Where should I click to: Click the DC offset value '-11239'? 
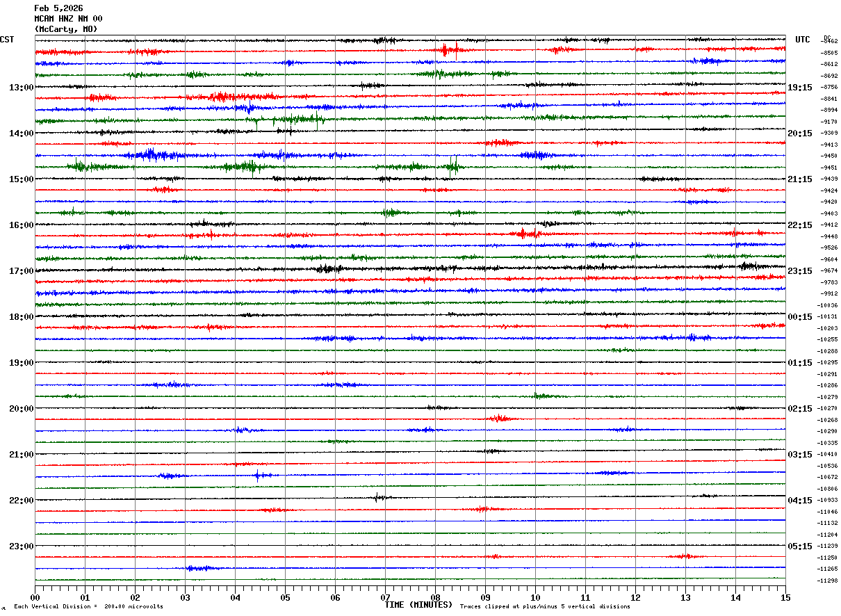(x=828, y=546)
